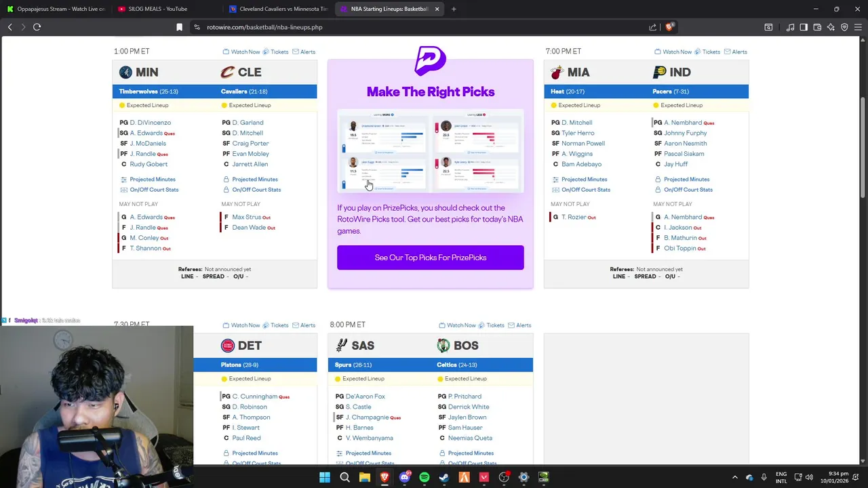This screenshot has width=868, height=488.
Task: Click Alerts for MIA vs IND game
Action: 736,52
